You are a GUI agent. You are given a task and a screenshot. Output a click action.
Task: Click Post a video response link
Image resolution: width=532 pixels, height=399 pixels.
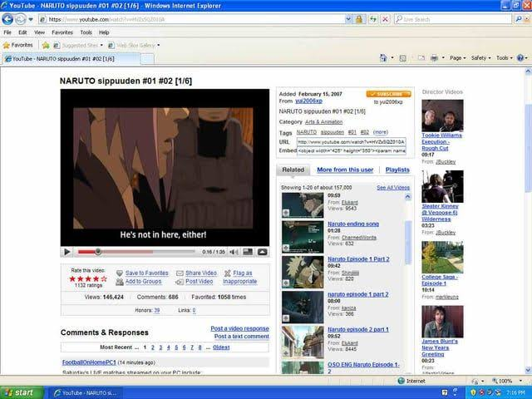coord(239,328)
